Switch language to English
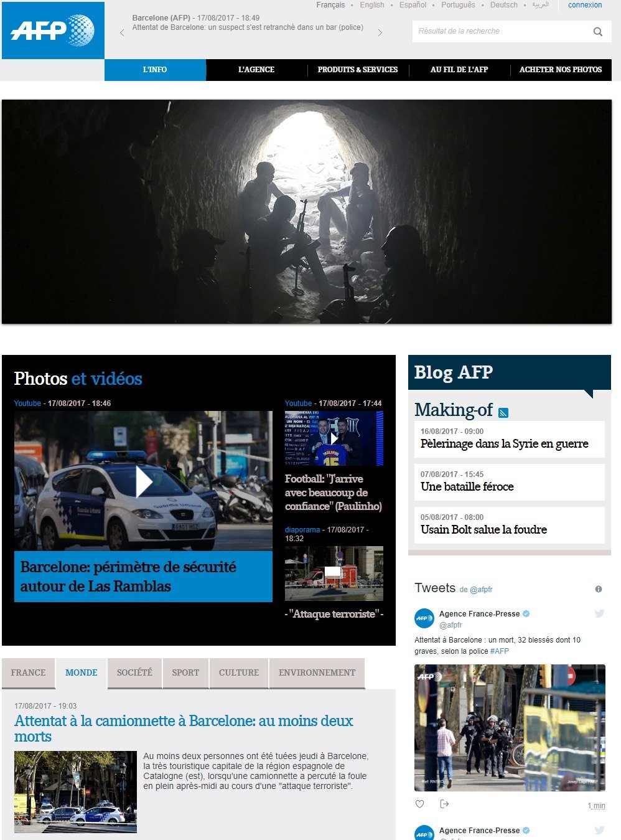Viewport: 621px width, 840px height. (x=372, y=5)
